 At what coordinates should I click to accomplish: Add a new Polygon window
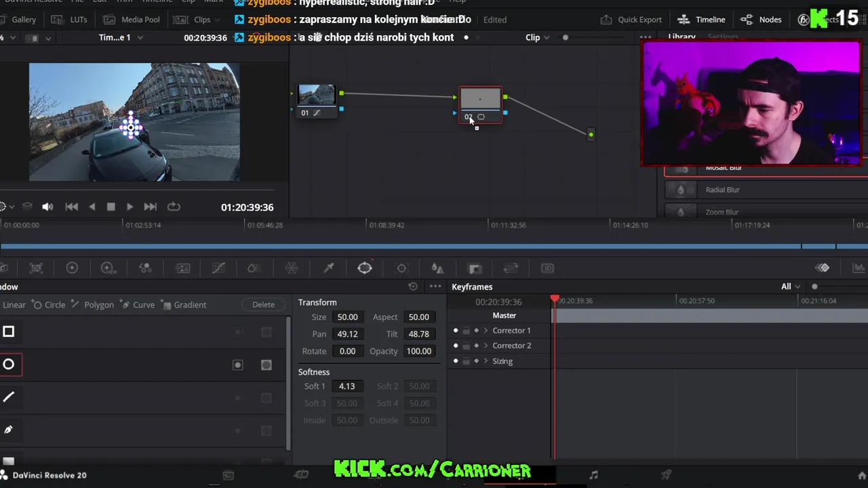[92, 305]
